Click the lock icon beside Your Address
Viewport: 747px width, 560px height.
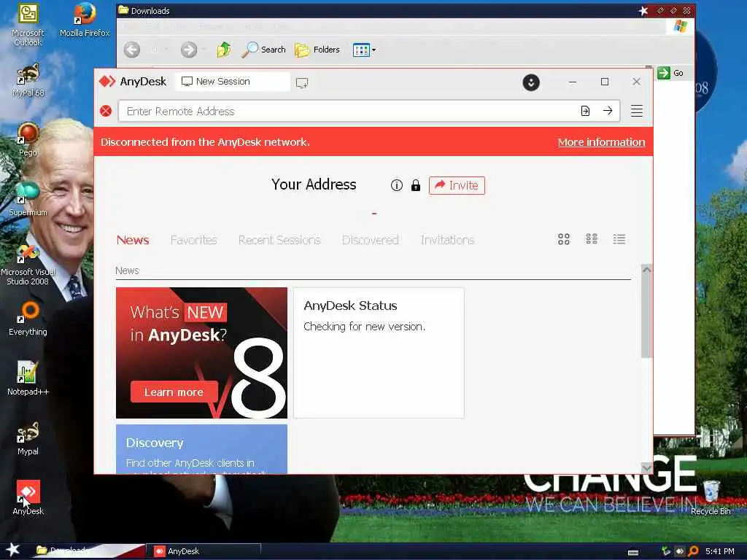pos(415,185)
